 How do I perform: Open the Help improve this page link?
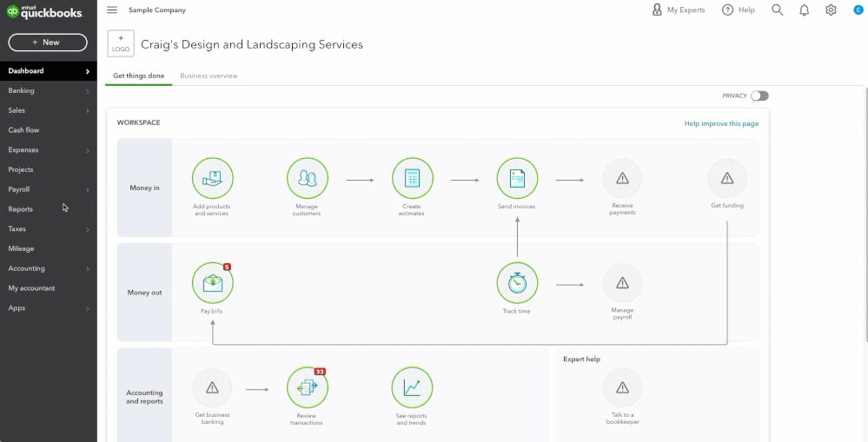pos(721,123)
